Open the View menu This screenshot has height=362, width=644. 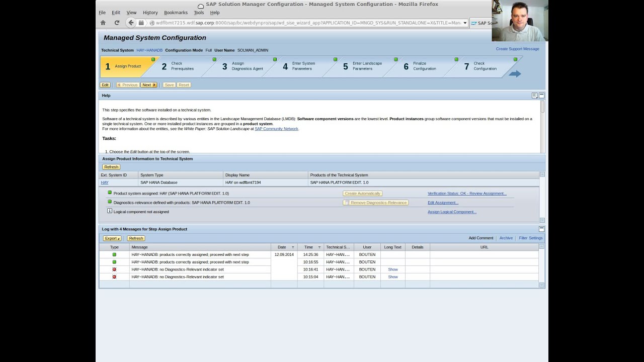131,13
